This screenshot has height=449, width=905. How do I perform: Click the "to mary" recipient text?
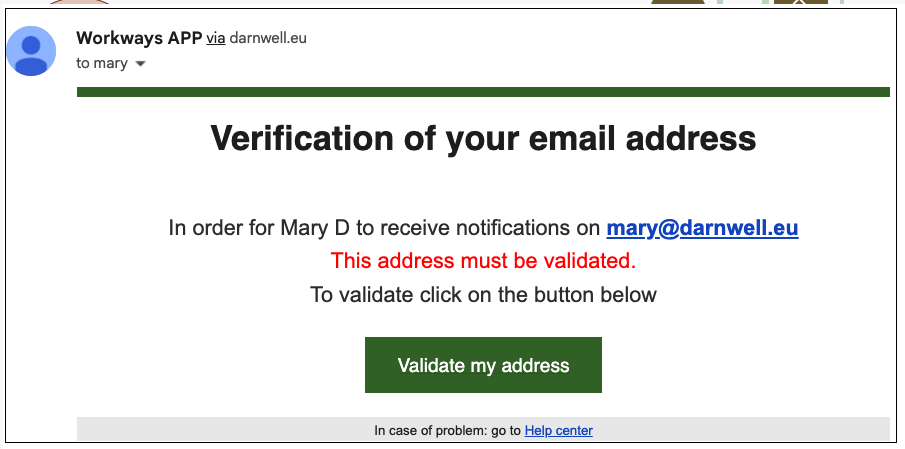(x=101, y=64)
